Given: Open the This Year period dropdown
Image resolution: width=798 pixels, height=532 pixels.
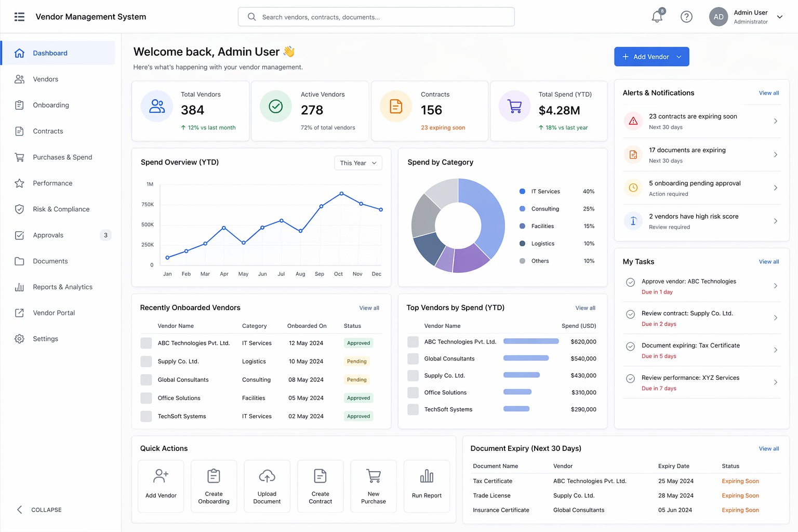Looking at the screenshot, I should (358, 163).
